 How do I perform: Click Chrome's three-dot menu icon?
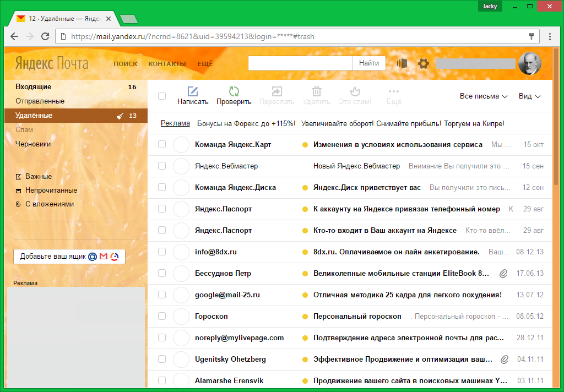click(550, 37)
